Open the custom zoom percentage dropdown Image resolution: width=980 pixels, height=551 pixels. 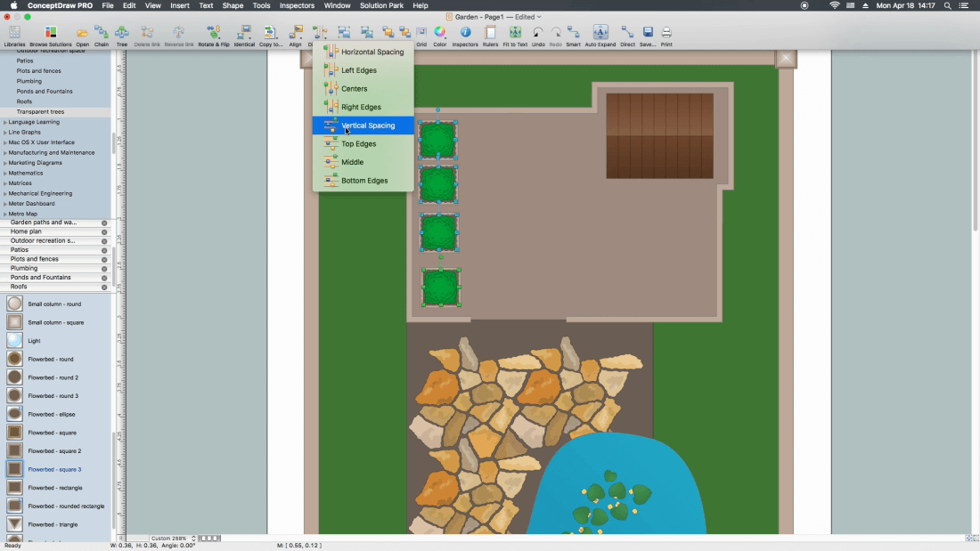coord(173,539)
